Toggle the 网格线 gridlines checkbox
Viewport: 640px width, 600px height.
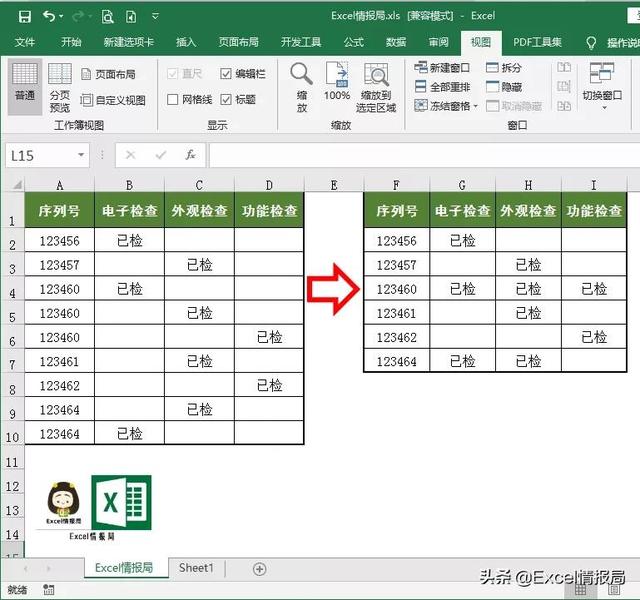coord(173,100)
